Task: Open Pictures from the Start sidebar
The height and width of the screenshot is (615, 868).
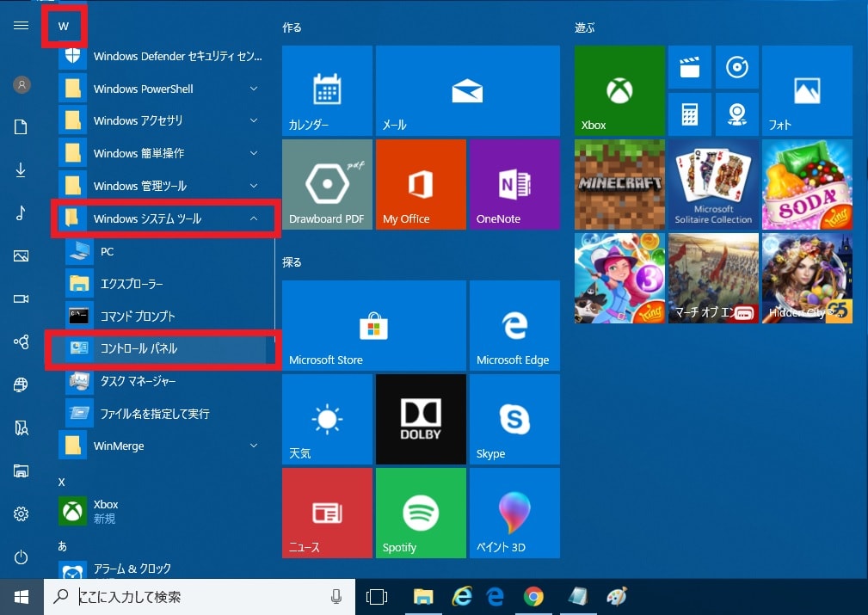Action: click(x=21, y=255)
